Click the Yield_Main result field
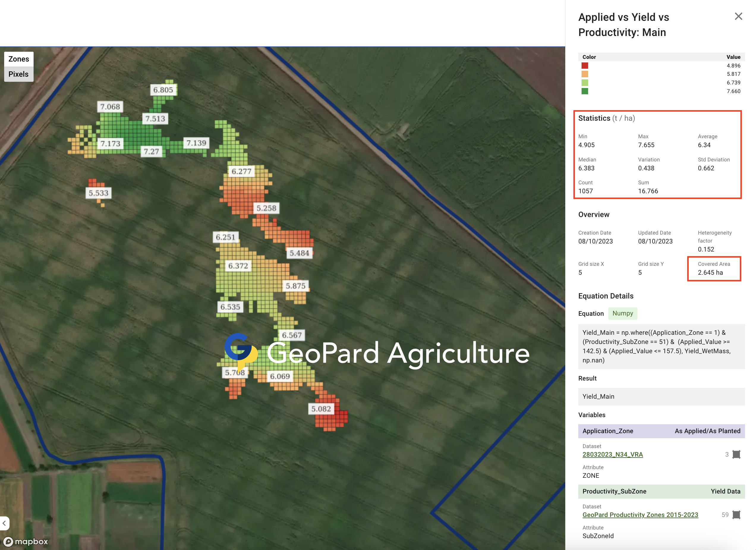The height and width of the screenshot is (550, 756). [x=661, y=396]
